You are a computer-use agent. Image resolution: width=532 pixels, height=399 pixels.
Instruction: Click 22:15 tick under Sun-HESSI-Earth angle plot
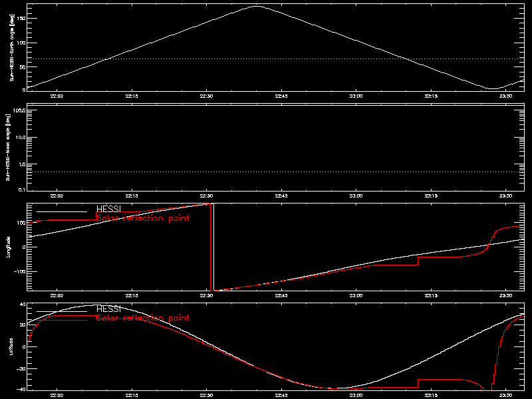[x=131, y=96]
